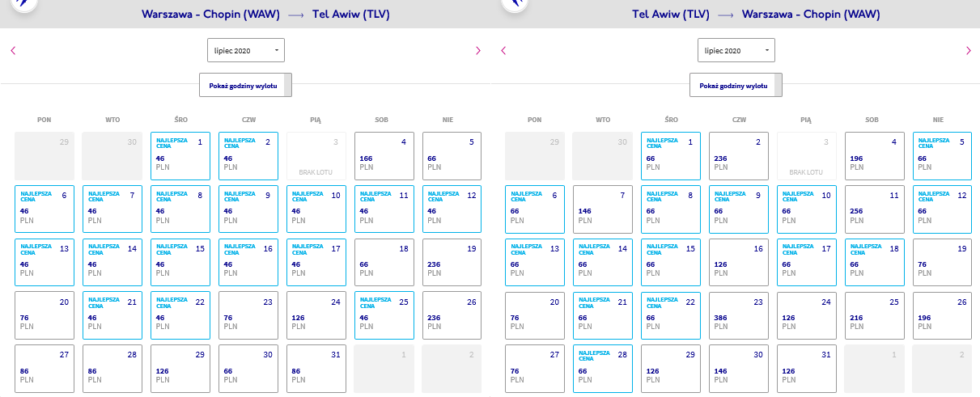Pick July 19 outbound flight priced 236 PLN
Screen dimensions: 980x397
click(452, 263)
